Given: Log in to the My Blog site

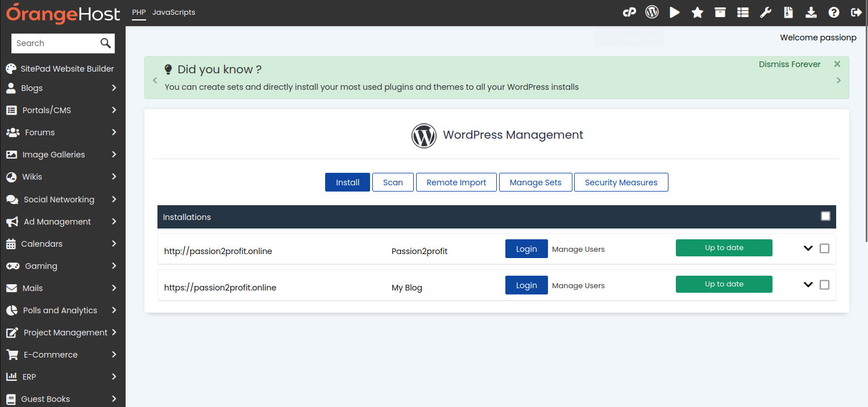Looking at the screenshot, I should 526,285.
